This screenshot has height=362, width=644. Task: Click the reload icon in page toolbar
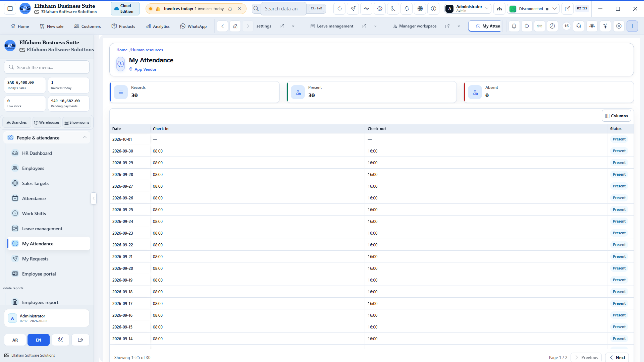[527, 26]
